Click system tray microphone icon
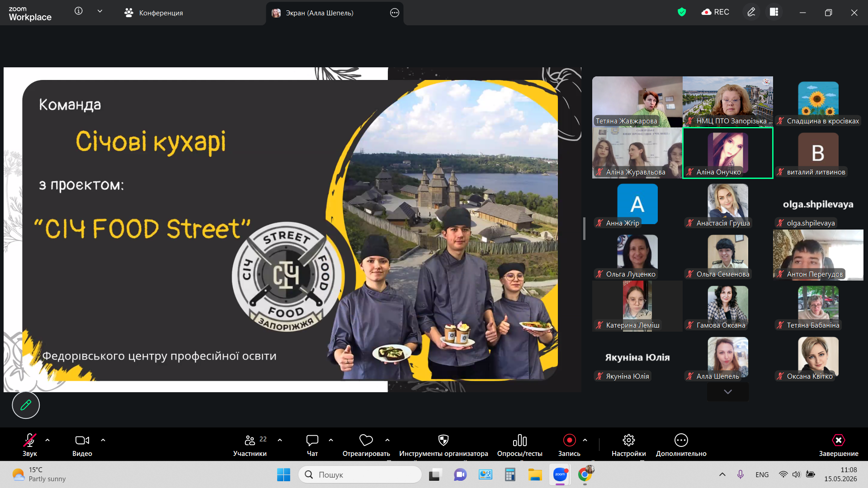The image size is (868, 488). click(741, 474)
